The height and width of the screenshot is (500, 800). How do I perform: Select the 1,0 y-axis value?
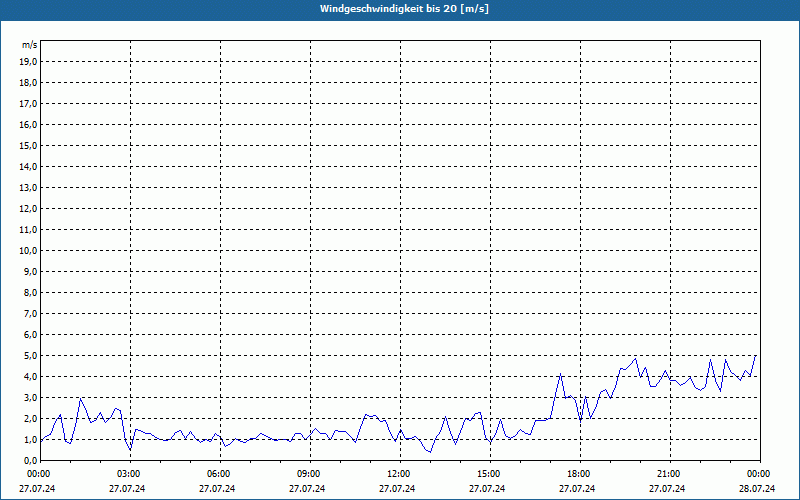[31, 439]
